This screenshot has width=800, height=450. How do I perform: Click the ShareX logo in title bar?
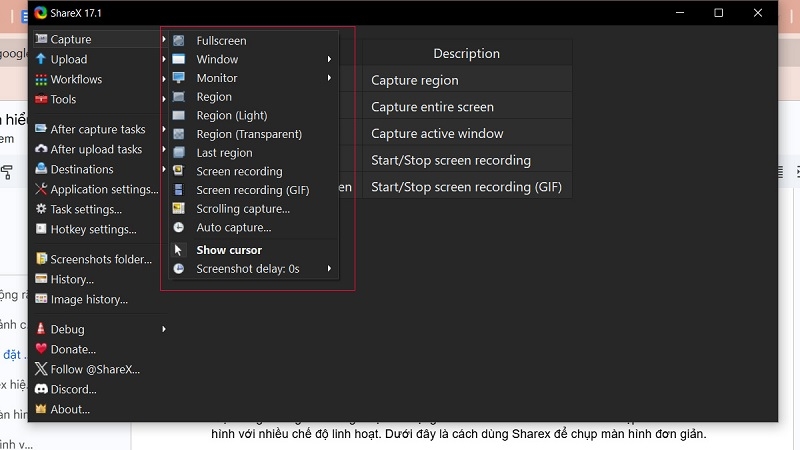coord(41,13)
